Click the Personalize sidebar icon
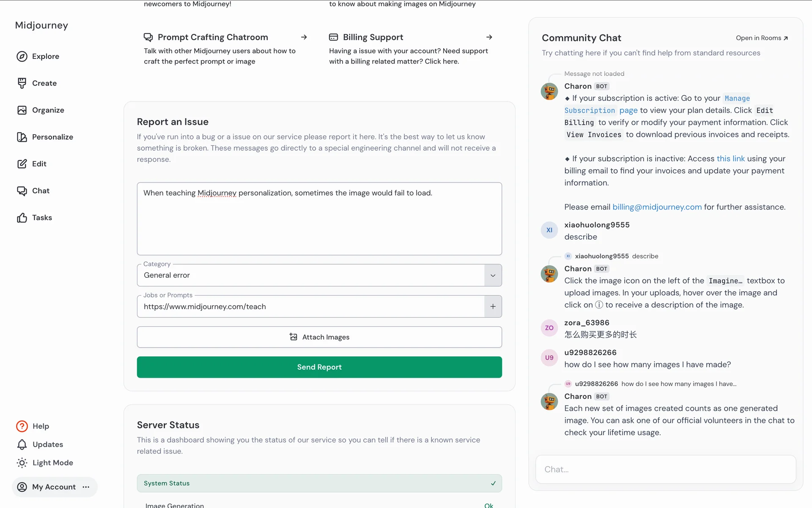 tap(22, 137)
